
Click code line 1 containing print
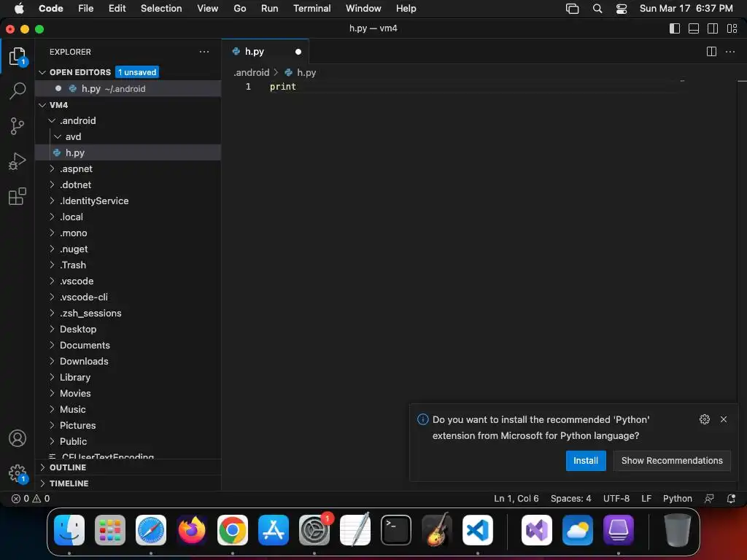283,86
